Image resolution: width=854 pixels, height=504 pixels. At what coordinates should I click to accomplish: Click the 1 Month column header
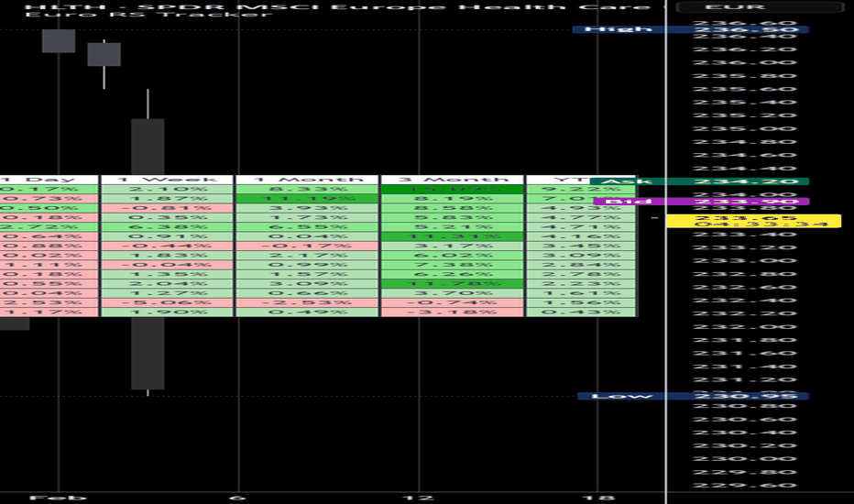[x=307, y=180]
